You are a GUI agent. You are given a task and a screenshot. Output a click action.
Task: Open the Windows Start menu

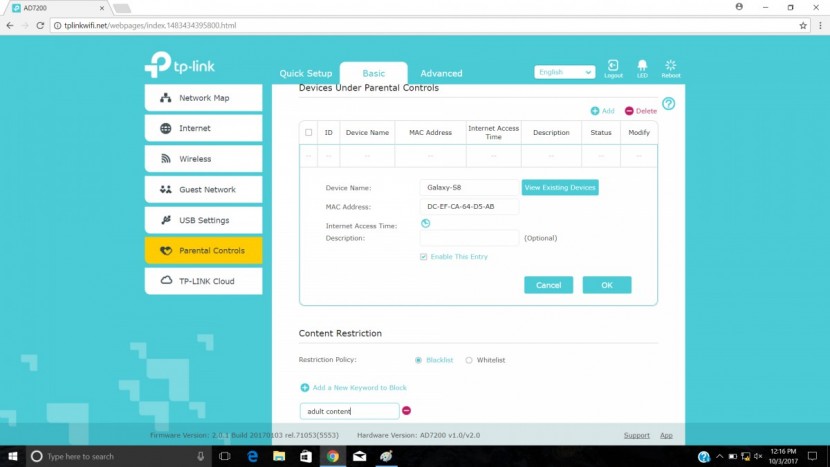point(13,456)
